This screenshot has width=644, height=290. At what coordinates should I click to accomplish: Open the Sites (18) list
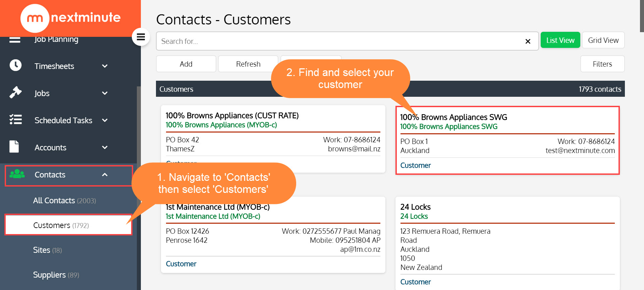(47, 250)
